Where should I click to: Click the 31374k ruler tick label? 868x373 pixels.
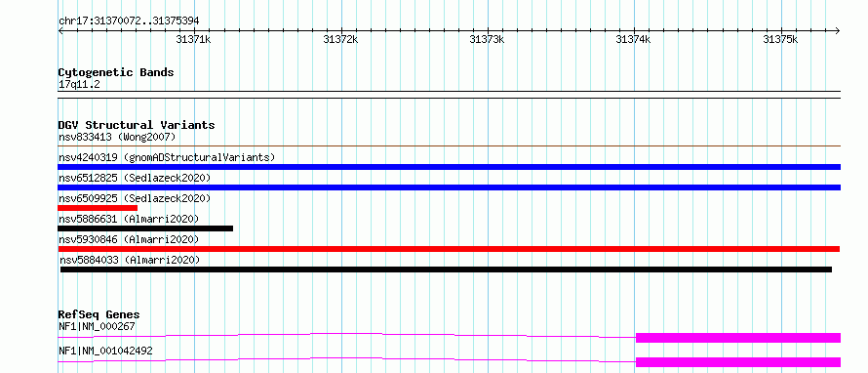click(x=633, y=39)
